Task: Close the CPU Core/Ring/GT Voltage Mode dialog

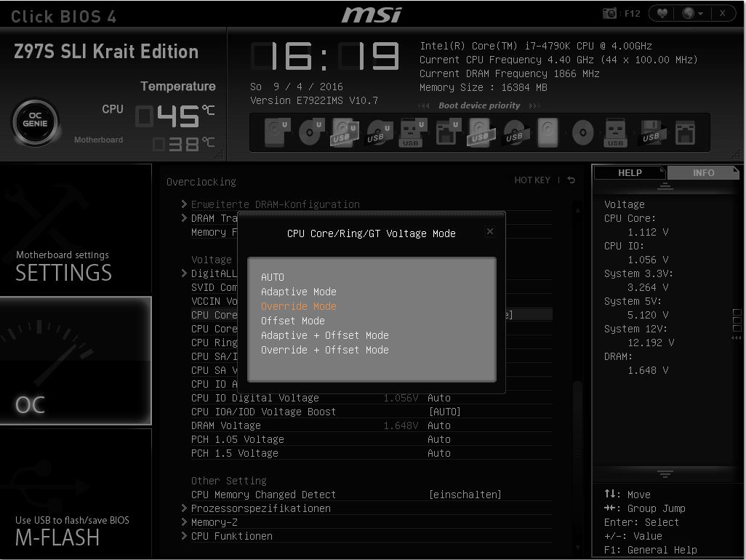Action: point(490,231)
